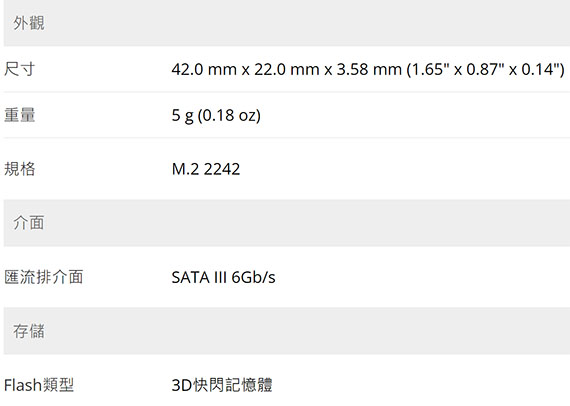
Task: Click the 0.18 oz text
Action: [229, 115]
